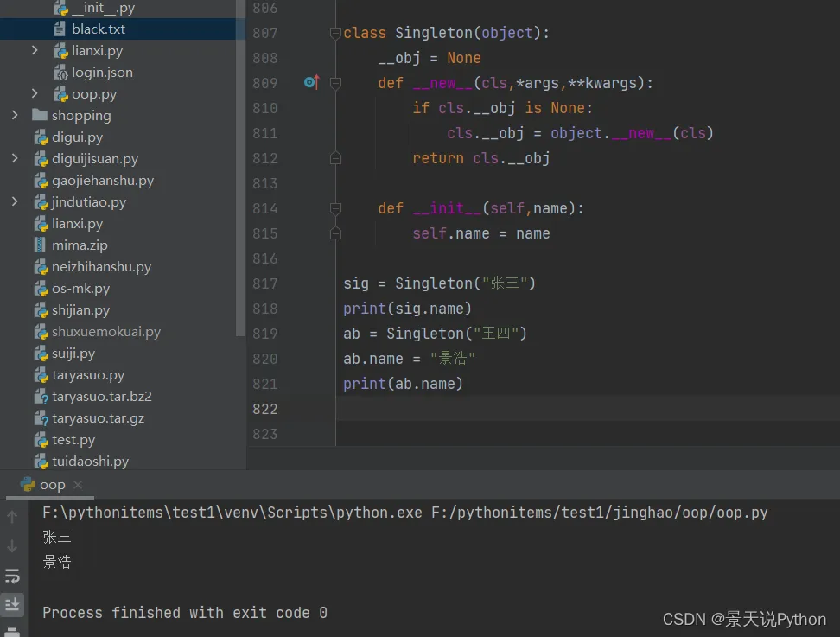Select black.txt in the project tree
The width and height of the screenshot is (840, 637).
coord(99,29)
